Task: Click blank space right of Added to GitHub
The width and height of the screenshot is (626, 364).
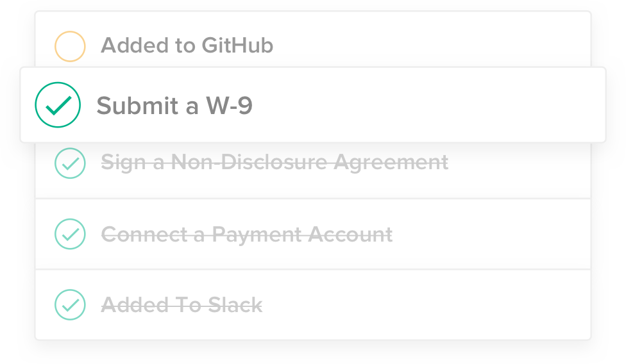Action: 436,46
